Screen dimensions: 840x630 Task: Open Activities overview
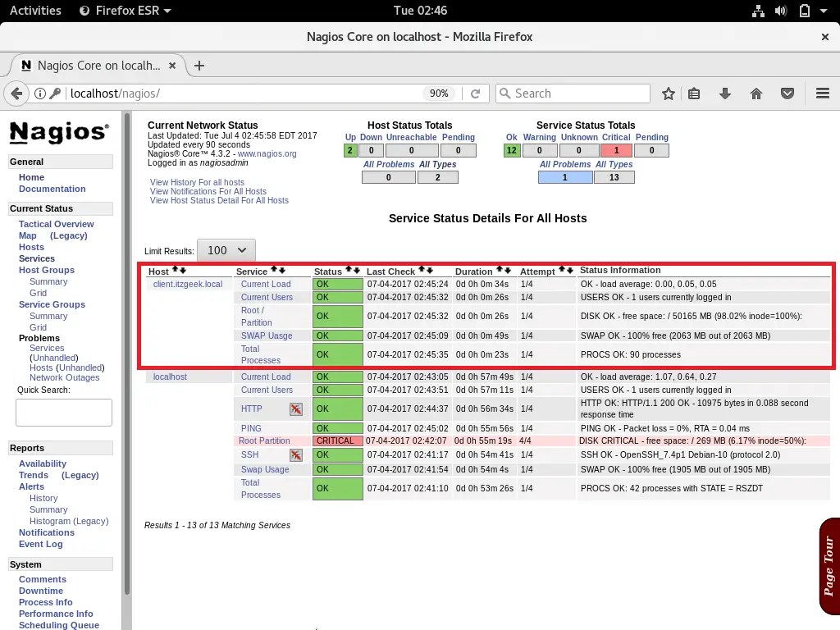(x=35, y=11)
